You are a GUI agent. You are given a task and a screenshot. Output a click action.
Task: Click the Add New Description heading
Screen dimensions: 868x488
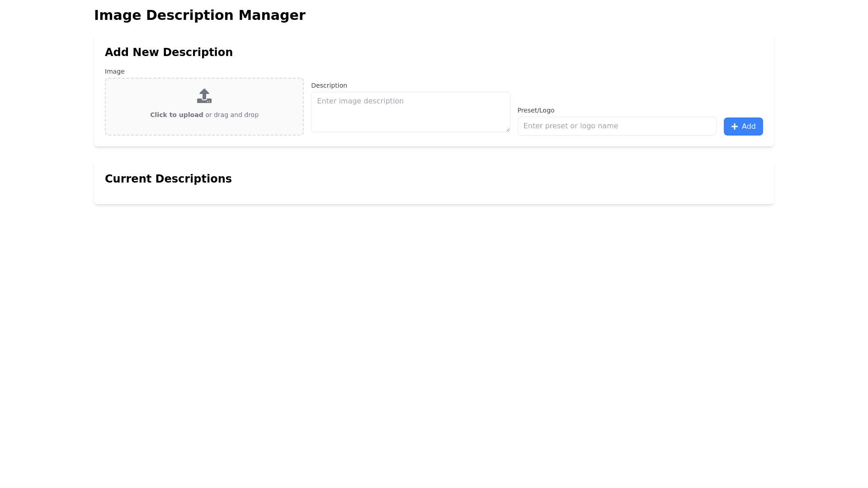click(169, 52)
